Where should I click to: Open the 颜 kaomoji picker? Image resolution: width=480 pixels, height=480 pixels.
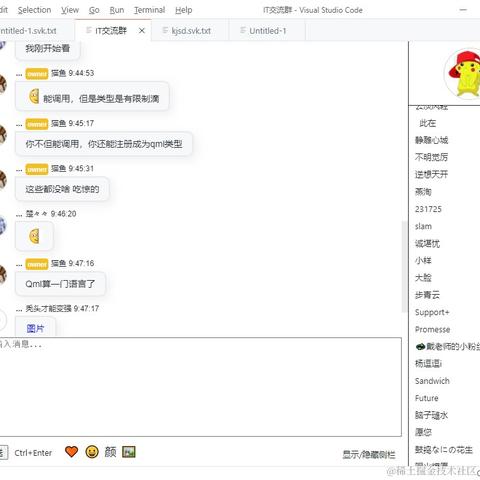coord(110,452)
